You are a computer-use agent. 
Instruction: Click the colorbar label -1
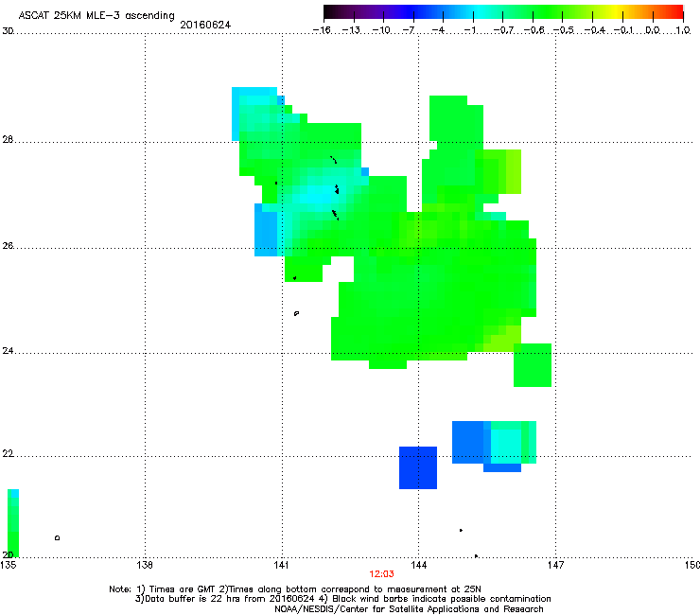(x=470, y=30)
